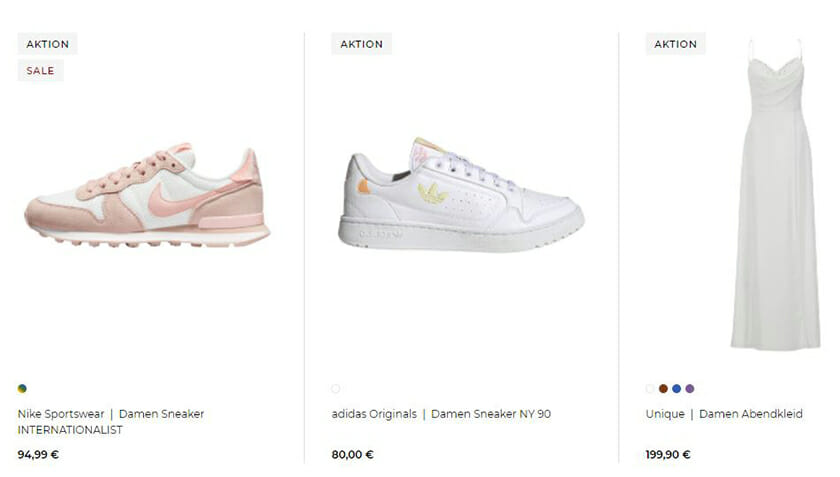Open the adidas Originals brand link

[374, 414]
